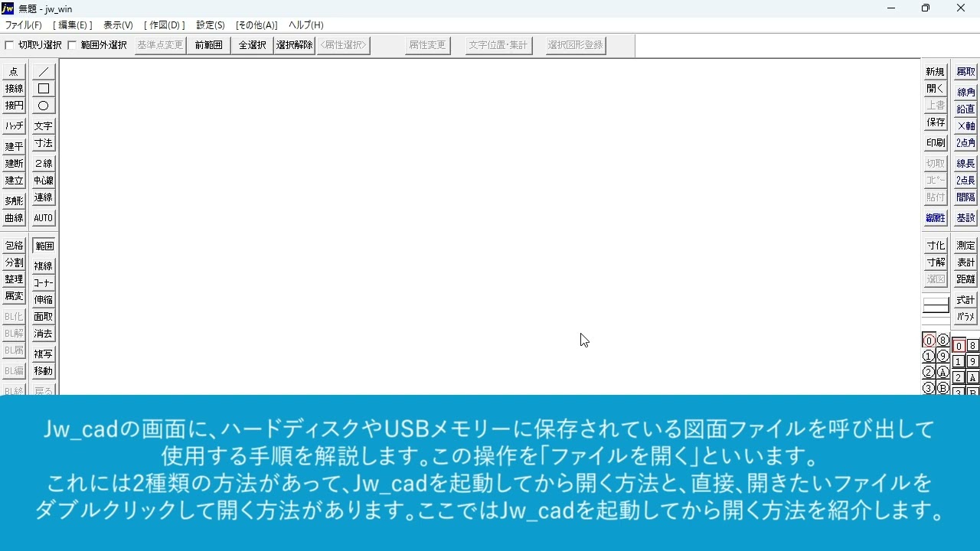
Task: Select the 接円 tangent circle tool
Action: click(x=14, y=106)
